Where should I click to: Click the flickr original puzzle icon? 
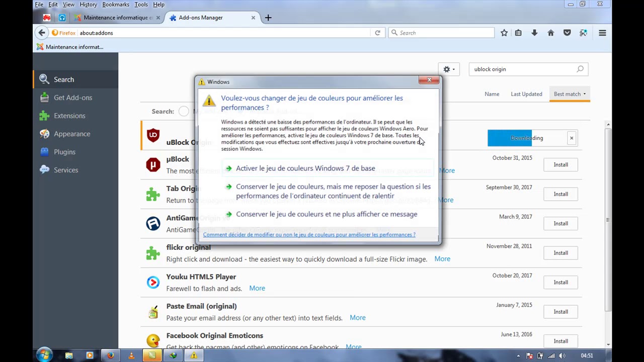[x=153, y=253]
